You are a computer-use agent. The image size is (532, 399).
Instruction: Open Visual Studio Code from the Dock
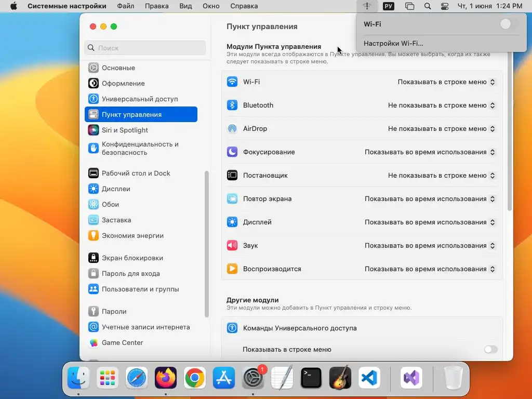pos(369,378)
